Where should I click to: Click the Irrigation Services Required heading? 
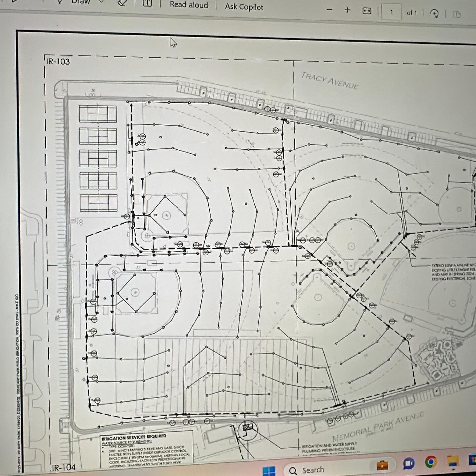click(x=134, y=437)
